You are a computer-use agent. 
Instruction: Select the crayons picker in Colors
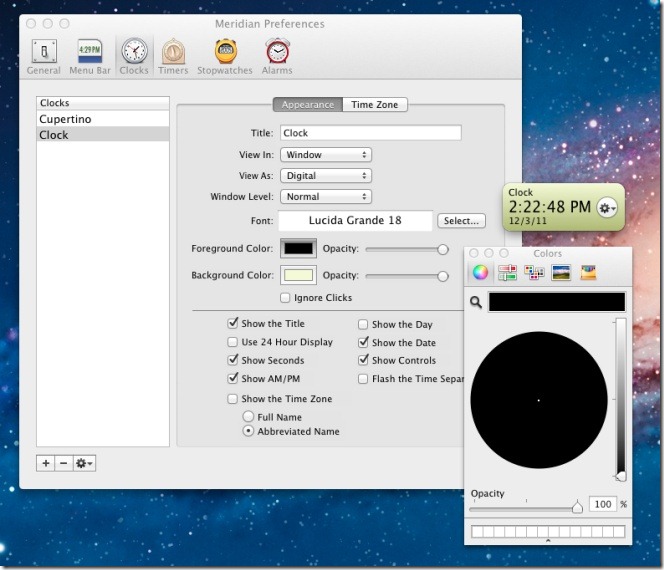point(589,272)
